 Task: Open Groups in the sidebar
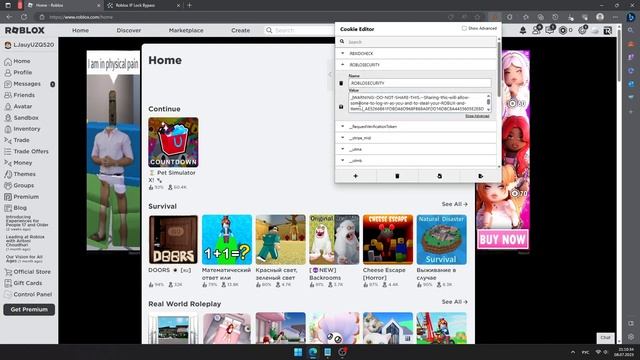[24, 185]
